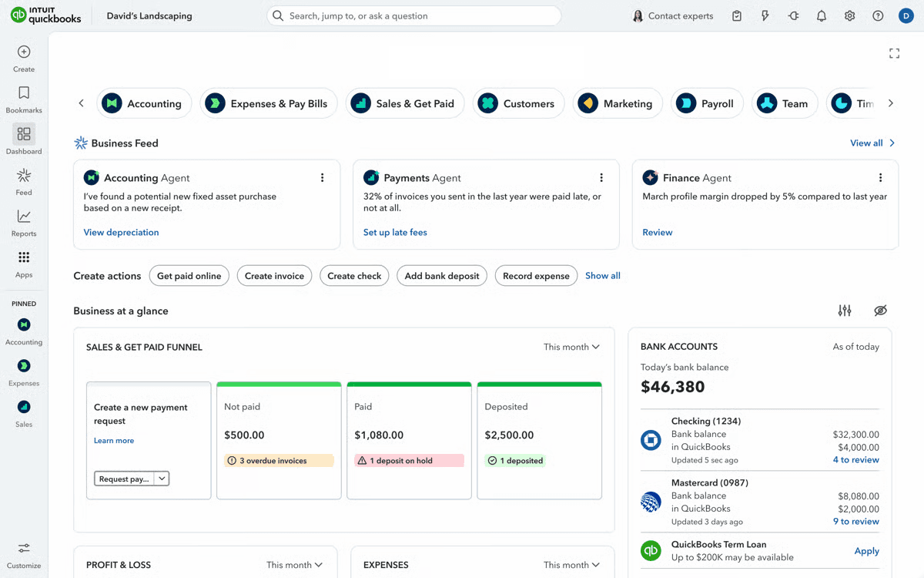Click the Intuit QuickBooks logo

tap(45, 15)
